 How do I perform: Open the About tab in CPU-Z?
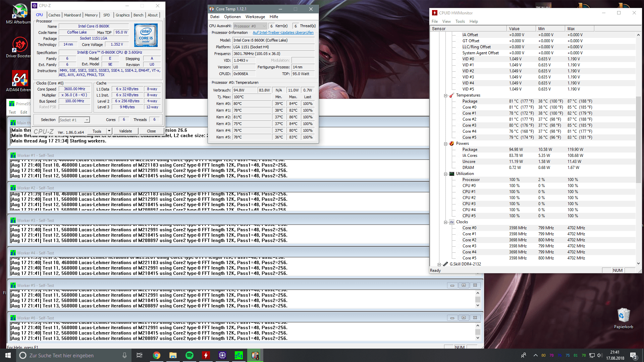[x=153, y=15]
